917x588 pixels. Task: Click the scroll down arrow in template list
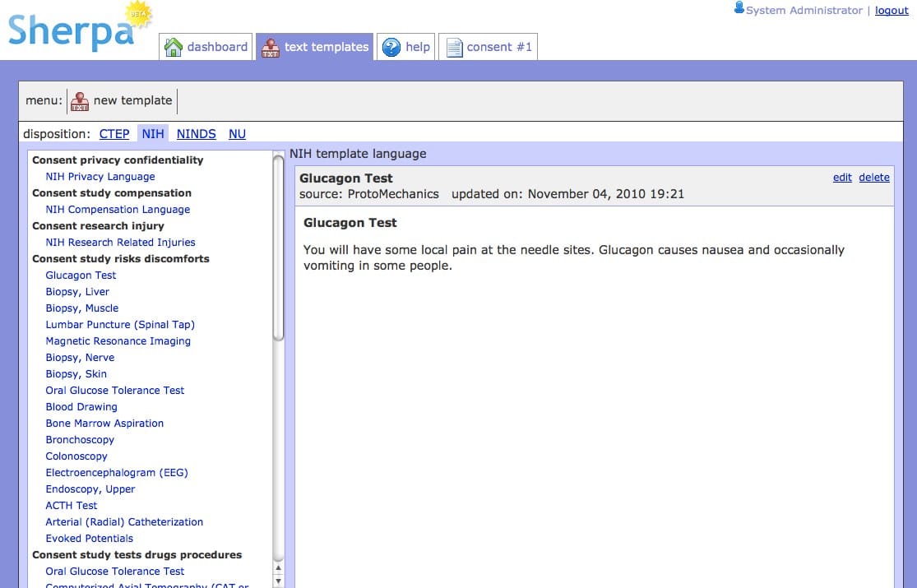278,581
